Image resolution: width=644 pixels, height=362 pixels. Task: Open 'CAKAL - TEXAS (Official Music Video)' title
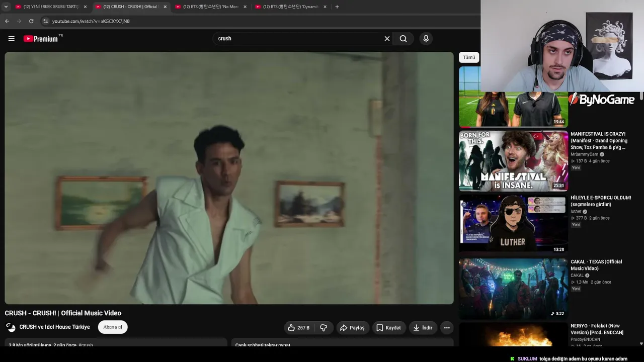click(596, 265)
